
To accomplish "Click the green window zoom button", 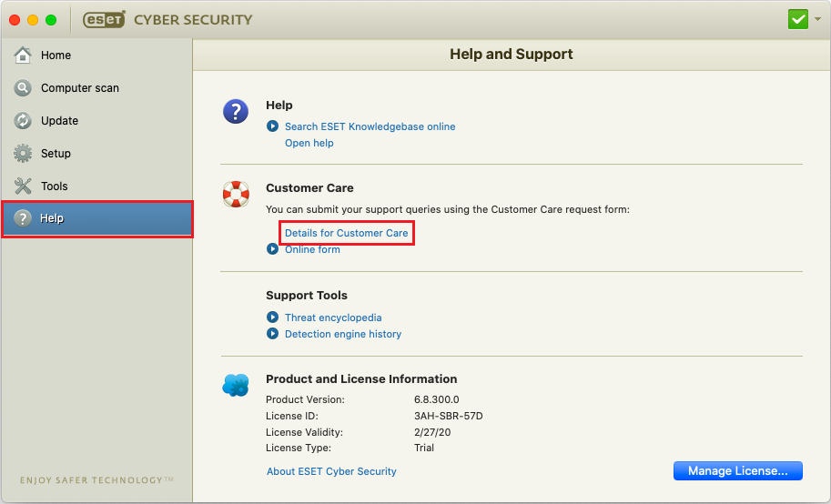I will 51,20.
